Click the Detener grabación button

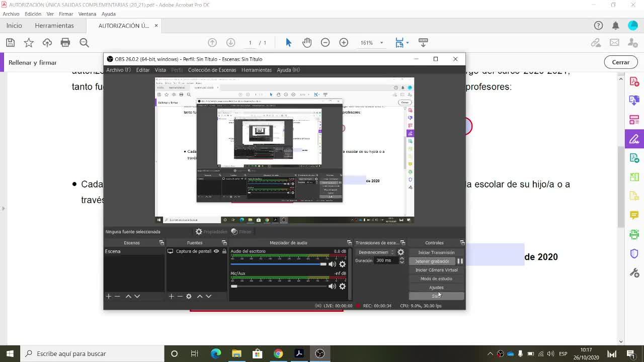click(432, 261)
